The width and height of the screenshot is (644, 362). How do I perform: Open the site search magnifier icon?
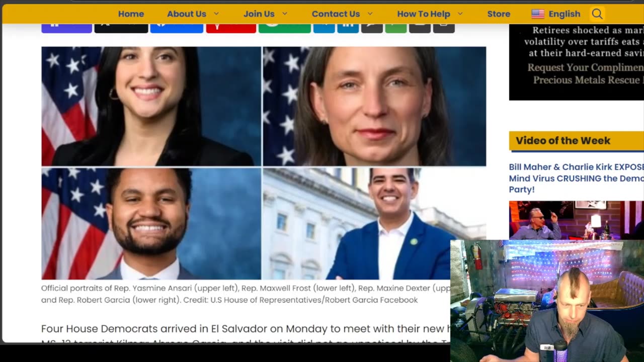click(x=597, y=14)
